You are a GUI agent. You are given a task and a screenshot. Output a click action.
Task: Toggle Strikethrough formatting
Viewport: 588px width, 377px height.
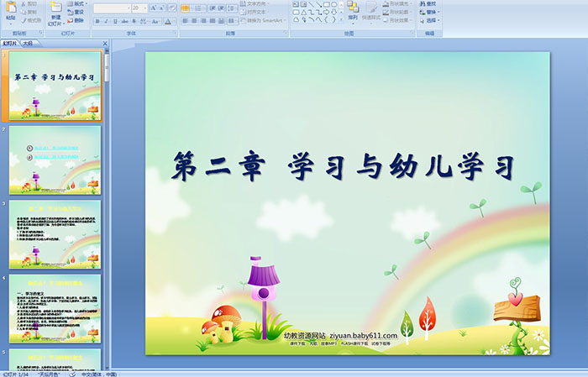124,21
